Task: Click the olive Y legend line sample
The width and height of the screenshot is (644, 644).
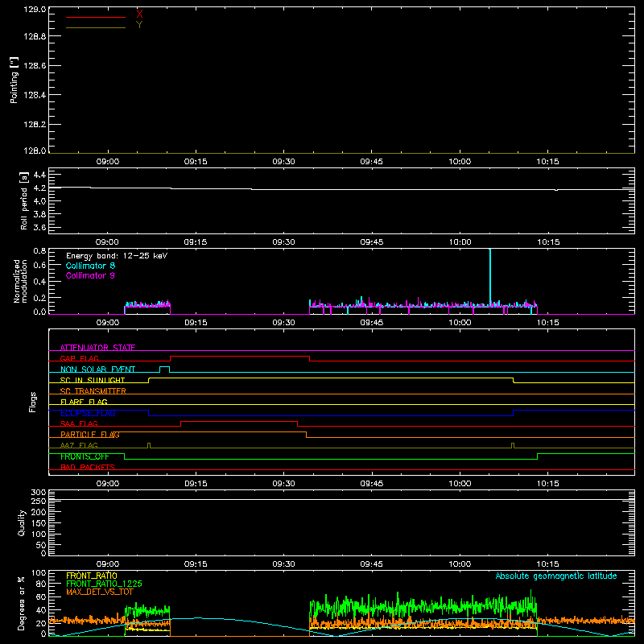Action: (x=96, y=27)
